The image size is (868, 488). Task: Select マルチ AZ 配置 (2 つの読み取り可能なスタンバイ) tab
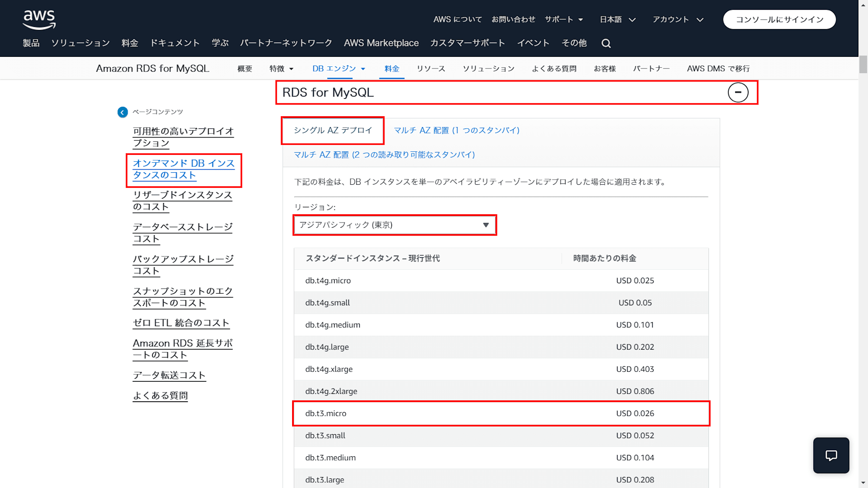tap(385, 155)
